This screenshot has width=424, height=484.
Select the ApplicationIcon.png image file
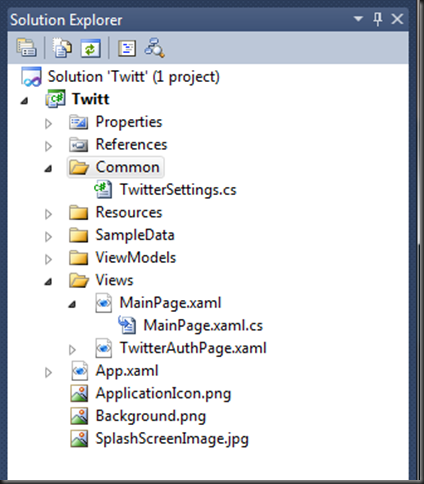(163, 393)
